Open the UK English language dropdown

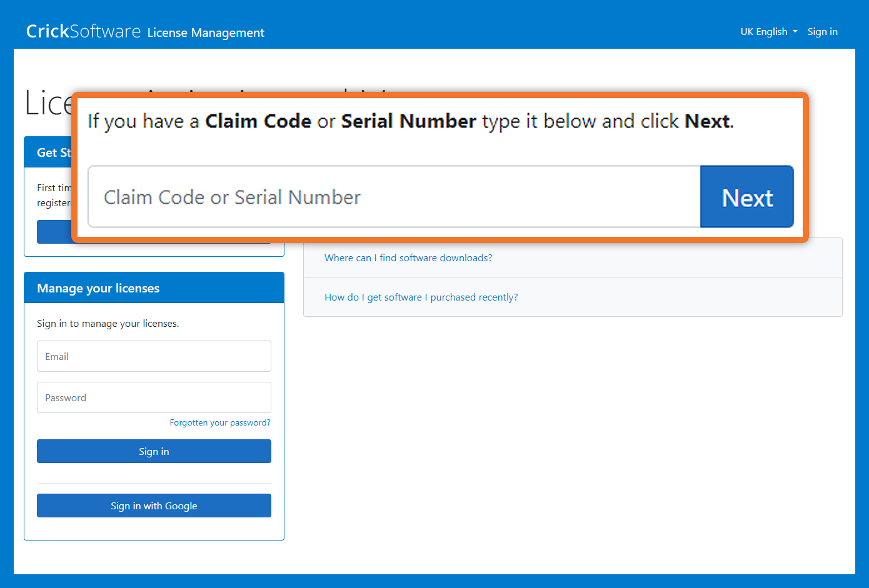click(x=768, y=32)
